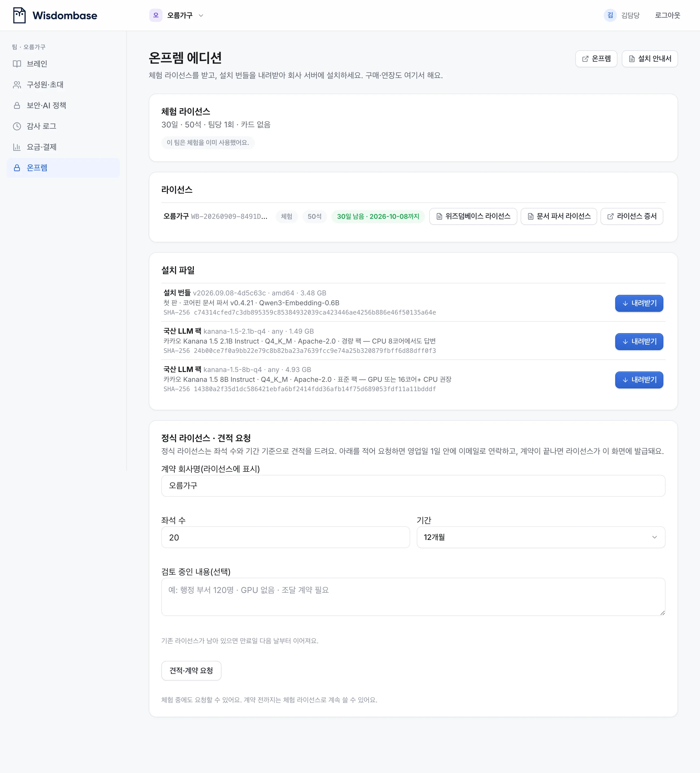This screenshot has width=700, height=773.
Task: Click the resize handle of the 검토 중인 내용 textarea
Action: pos(663,613)
